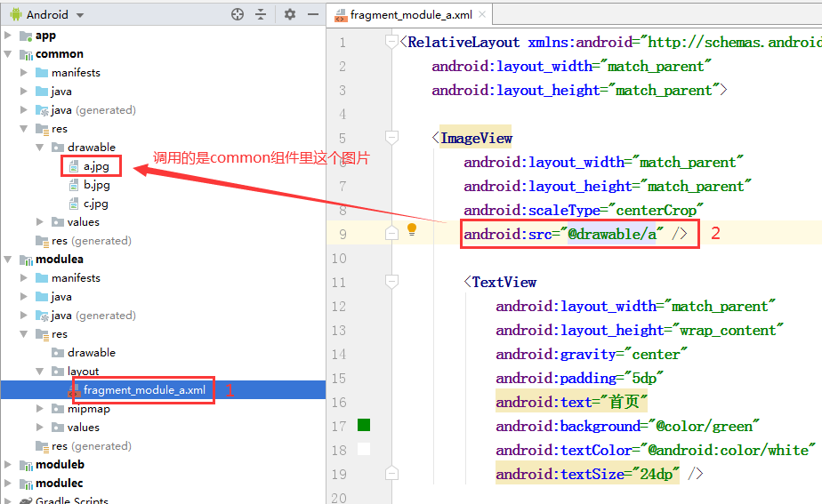Click the modulea module icon
The image size is (822, 504).
tap(26, 260)
